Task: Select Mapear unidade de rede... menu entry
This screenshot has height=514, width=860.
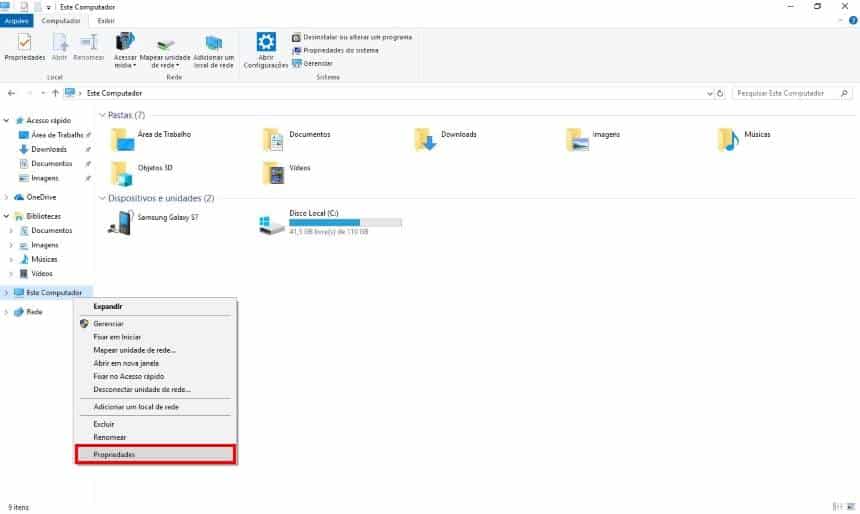Action: (x=156, y=350)
